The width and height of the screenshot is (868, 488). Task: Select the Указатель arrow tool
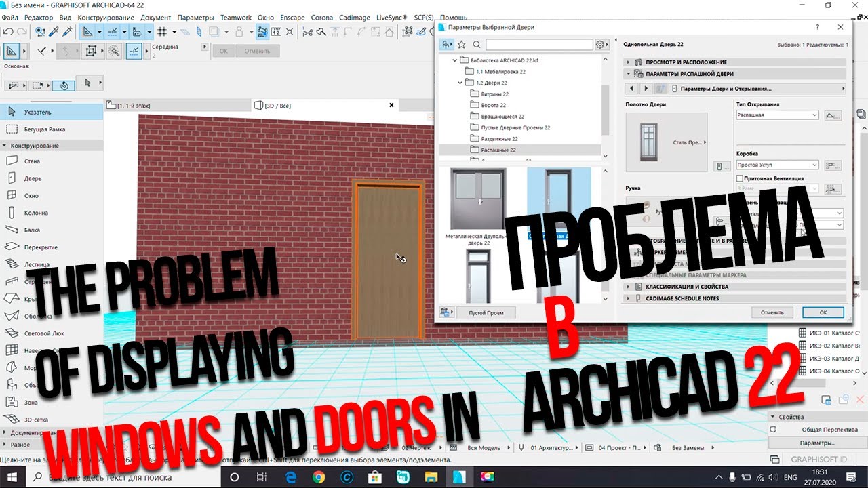point(52,112)
